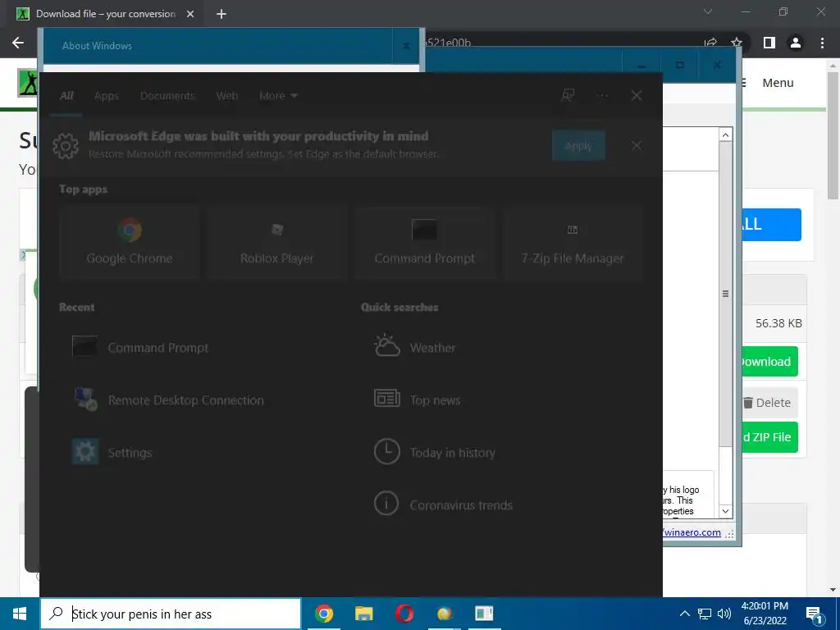Viewport: 840px width, 630px height.
Task: Open the website Menu
Action: (778, 83)
